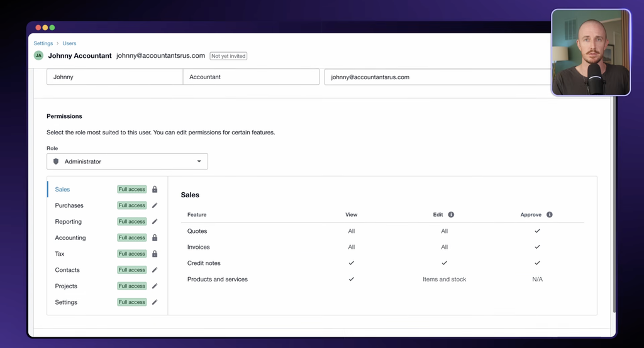Click Full access badge for Projects
The height and width of the screenshot is (348, 644).
pyautogui.click(x=132, y=286)
